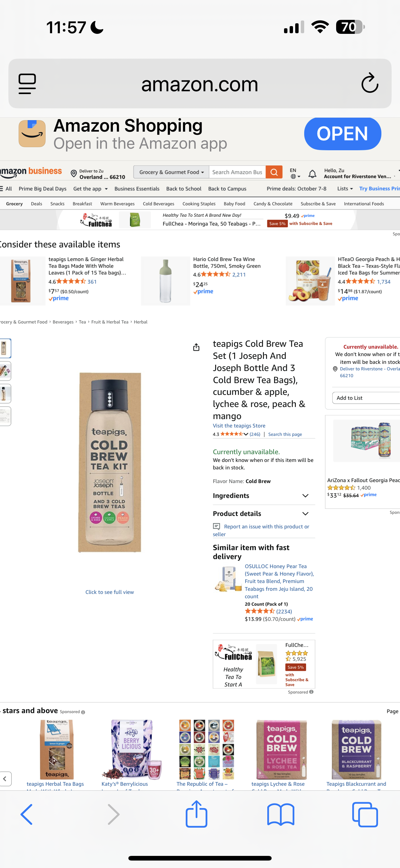400x868 pixels.
Task: Tap the orange search magnifier button
Action: tap(274, 172)
